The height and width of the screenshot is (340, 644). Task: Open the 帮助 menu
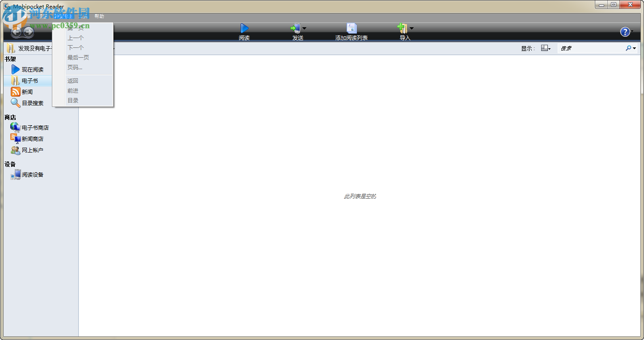99,16
